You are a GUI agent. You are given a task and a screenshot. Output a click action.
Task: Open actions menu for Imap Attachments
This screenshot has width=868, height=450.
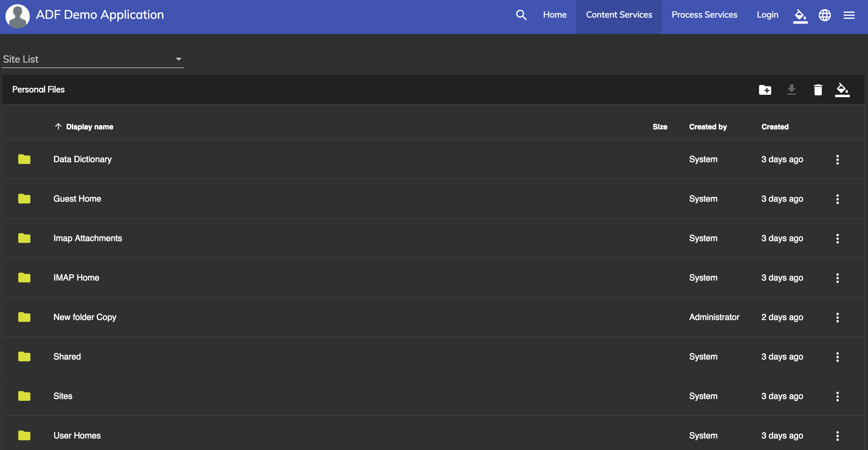pos(837,239)
